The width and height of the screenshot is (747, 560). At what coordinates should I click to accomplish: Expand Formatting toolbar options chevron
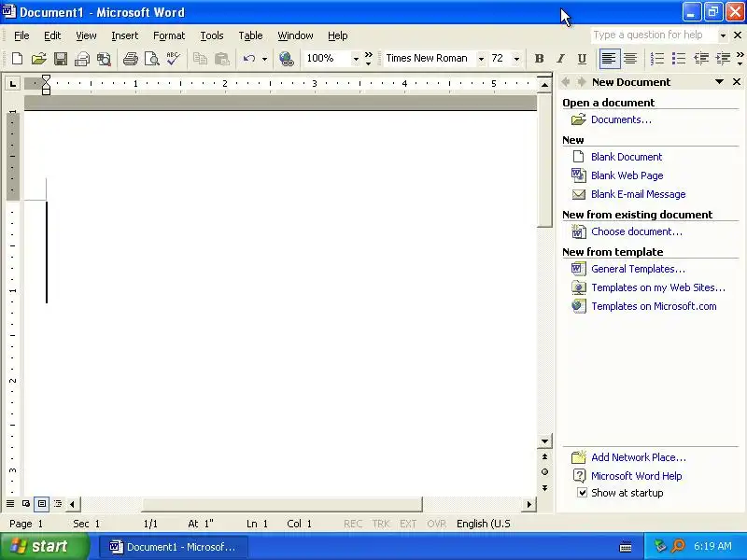coord(740,59)
